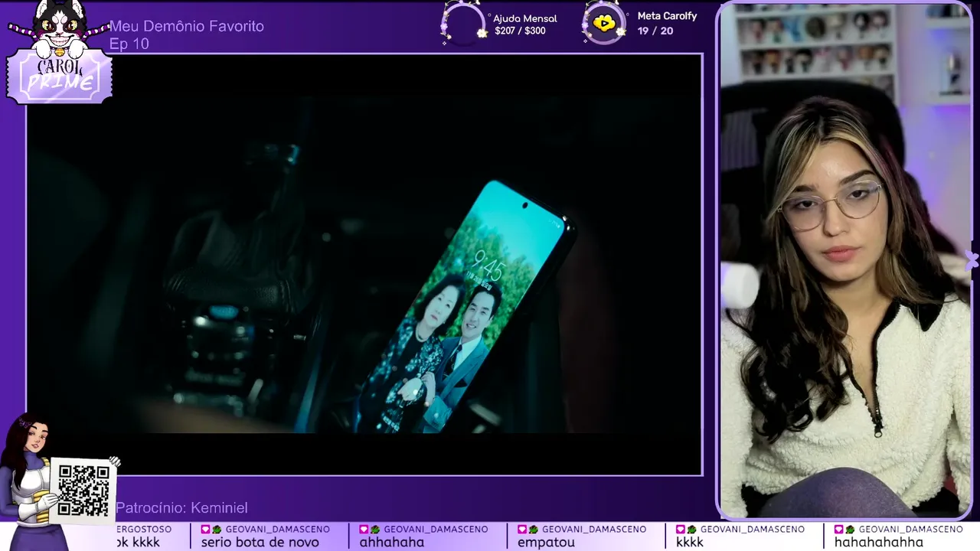The image size is (980, 551).
Task: Click the chat message 'hahahahahha'
Action: 878,542
